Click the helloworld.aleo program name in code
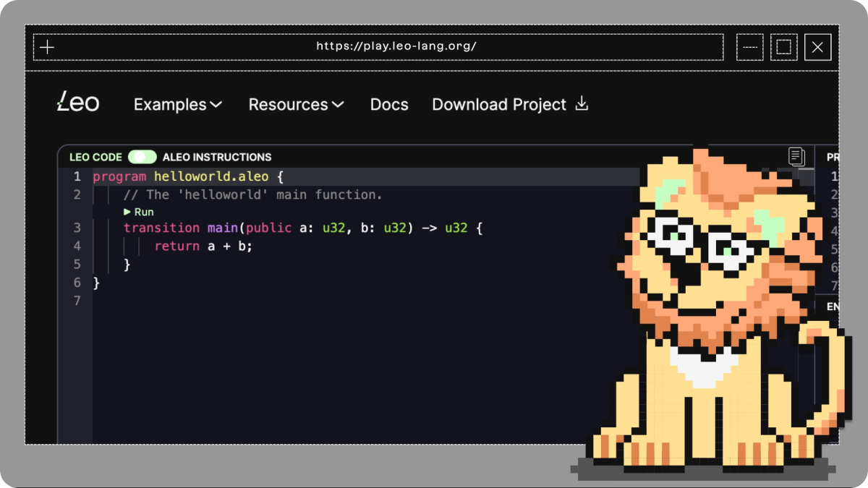868x488 pixels. point(210,176)
